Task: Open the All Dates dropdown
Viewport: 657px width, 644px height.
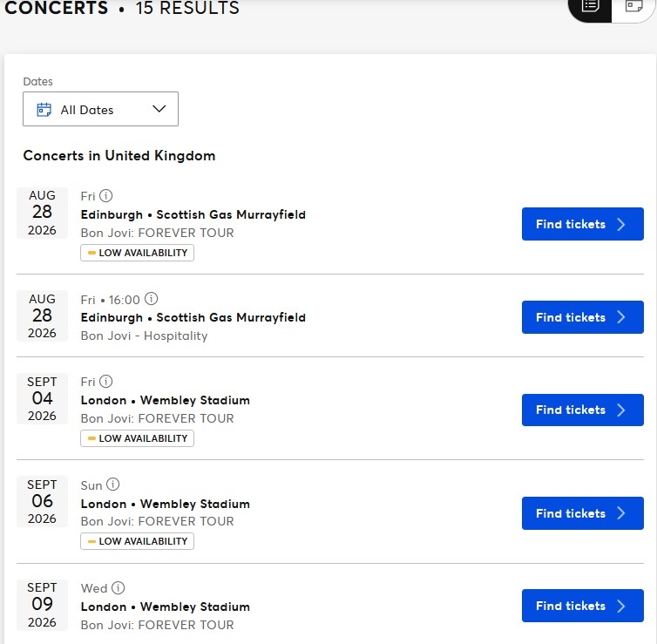Action: (x=100, y=109)
